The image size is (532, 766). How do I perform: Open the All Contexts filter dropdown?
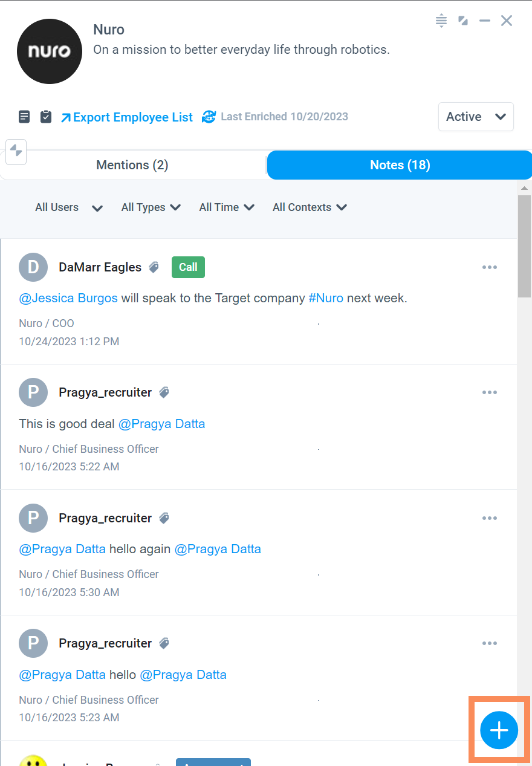tap(310, 207)
